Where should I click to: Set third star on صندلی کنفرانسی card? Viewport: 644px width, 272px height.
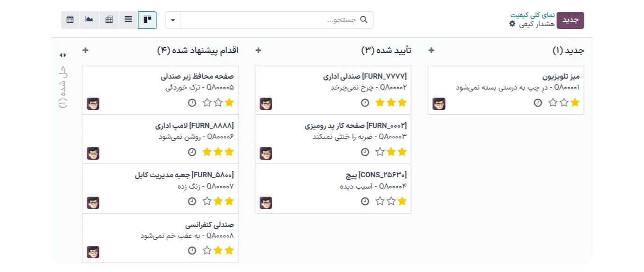(207, 250)
